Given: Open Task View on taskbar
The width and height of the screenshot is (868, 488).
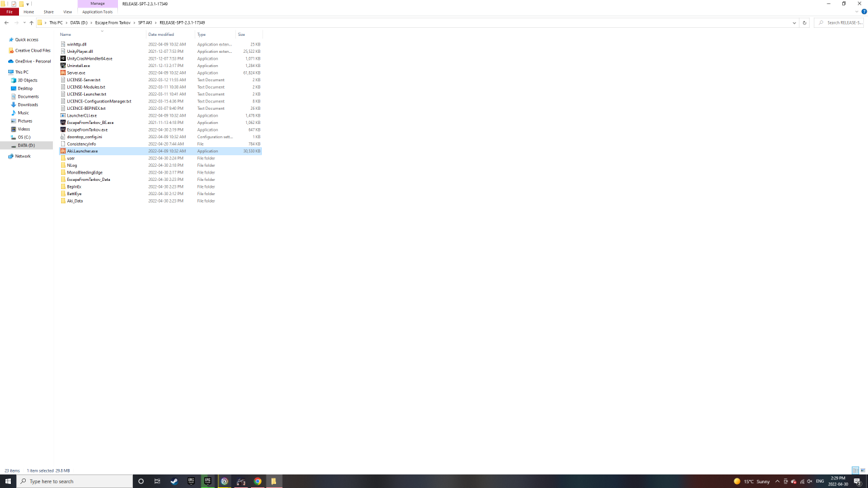Looking at the screenshot, I should [157, 481].
